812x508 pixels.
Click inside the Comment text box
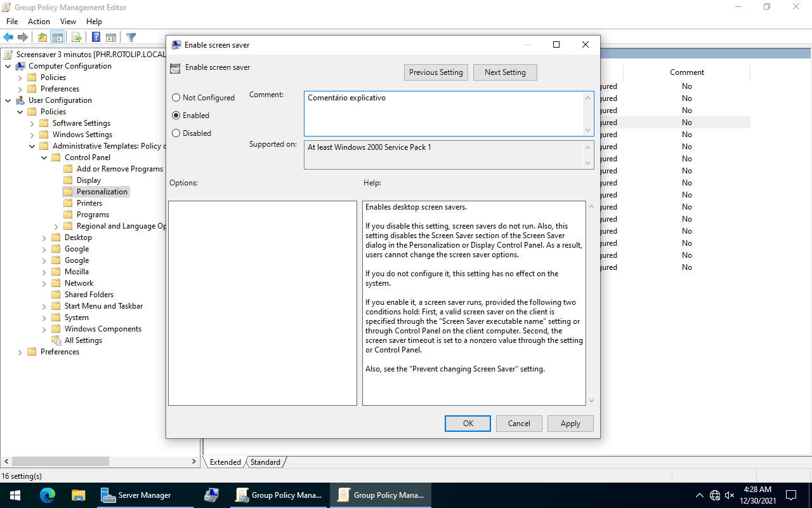pyautogui.click(x=444, y=113)
